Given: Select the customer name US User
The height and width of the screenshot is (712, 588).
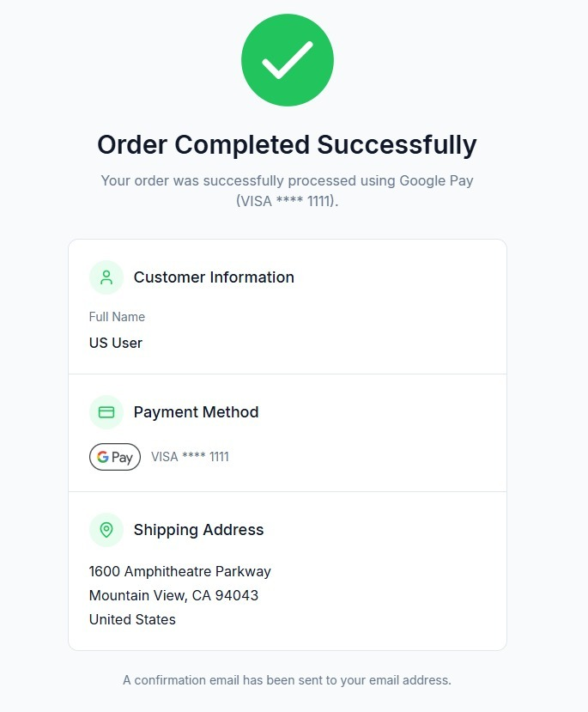Looking at the screenshot, I should (116, 343).
